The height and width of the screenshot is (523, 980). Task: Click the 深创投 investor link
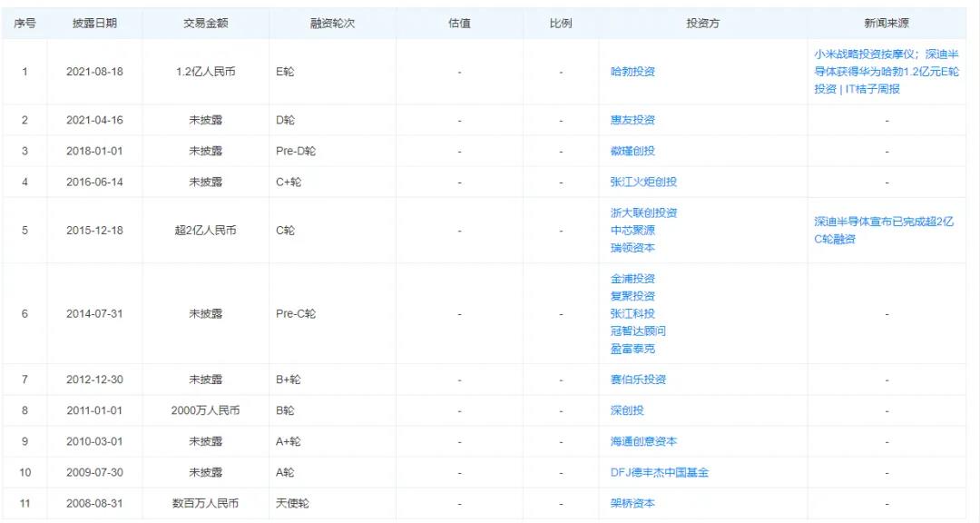627,410
